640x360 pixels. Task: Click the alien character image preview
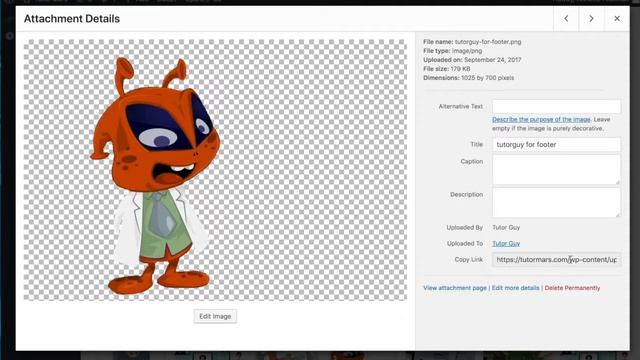click(215, 170)
